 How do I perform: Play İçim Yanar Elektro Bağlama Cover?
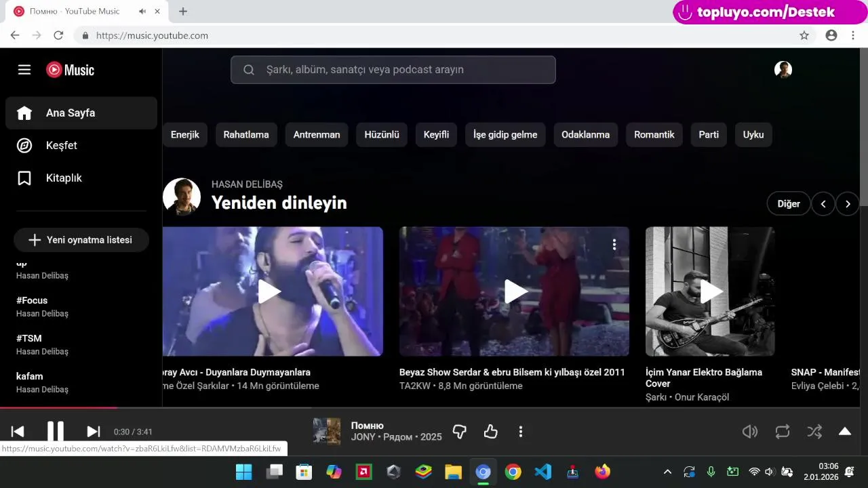point(710,291)
